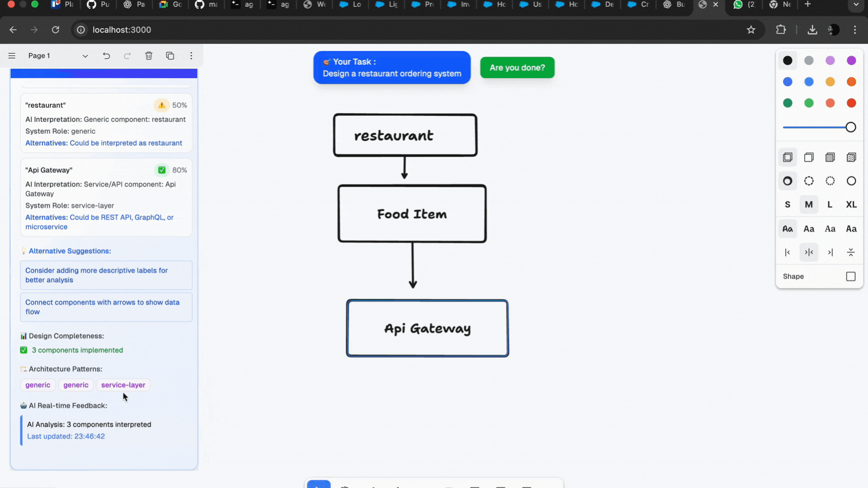Pick the red color swatch

coord(851,103)
